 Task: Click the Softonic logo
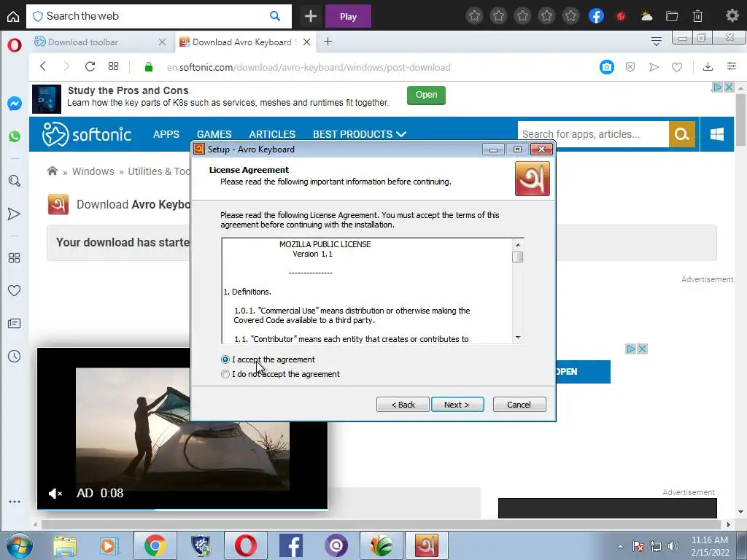tap(86, 134)
